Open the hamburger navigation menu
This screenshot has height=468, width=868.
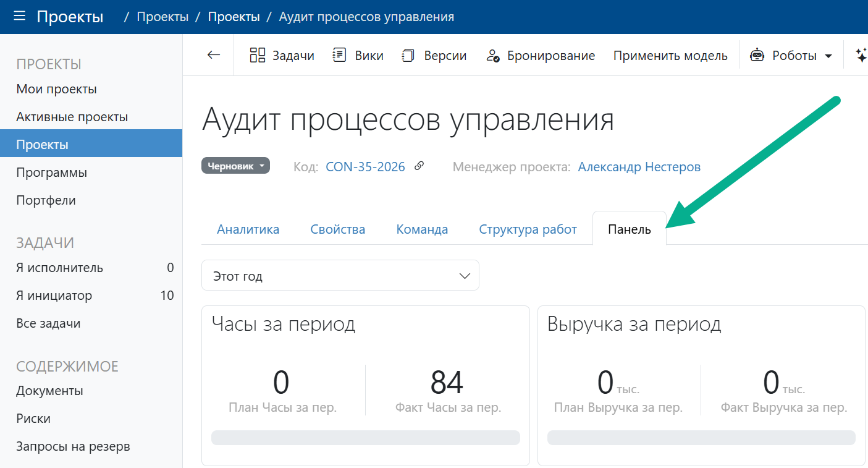pyautogui.click(x=20, y=16)
